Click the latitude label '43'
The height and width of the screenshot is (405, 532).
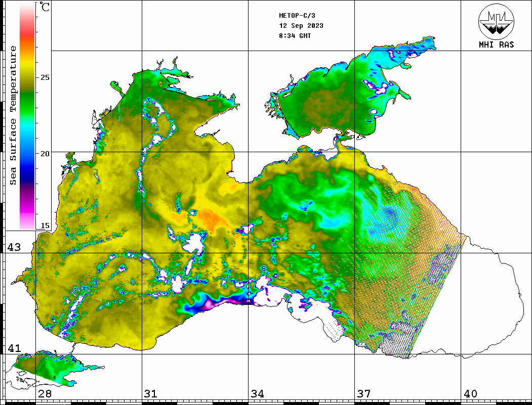(14, 247)
